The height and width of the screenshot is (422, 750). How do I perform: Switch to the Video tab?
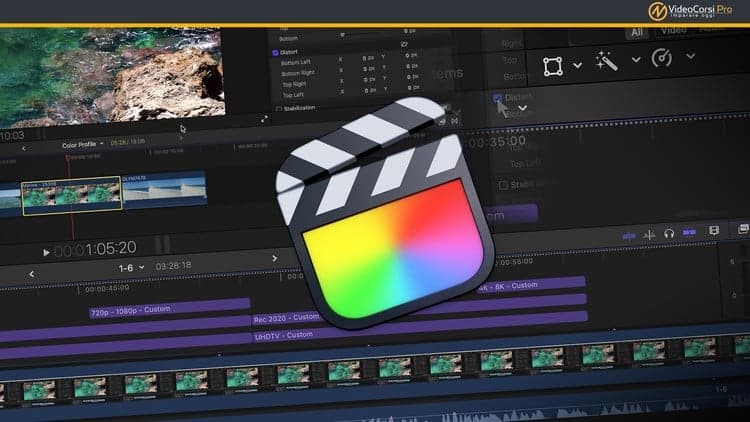coord(673,31)
